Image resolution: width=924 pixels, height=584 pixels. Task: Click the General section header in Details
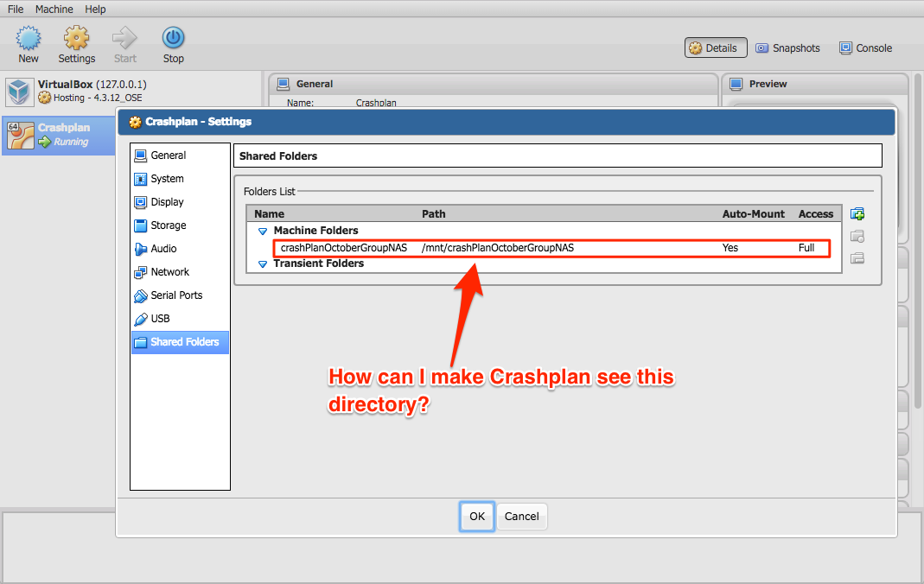point(494,84)
